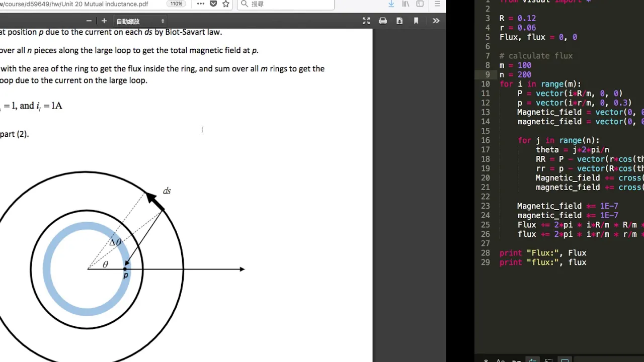Save page to Pocket

click(x=213, y=4)
